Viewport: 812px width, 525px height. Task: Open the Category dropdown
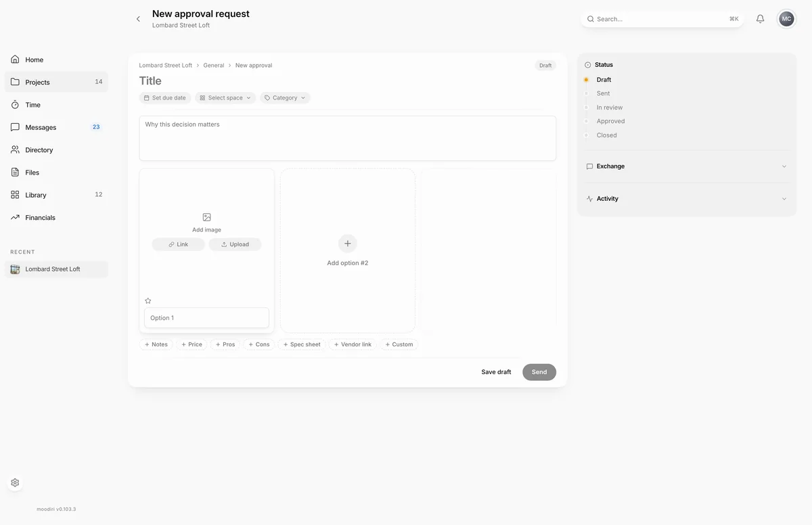285,97
